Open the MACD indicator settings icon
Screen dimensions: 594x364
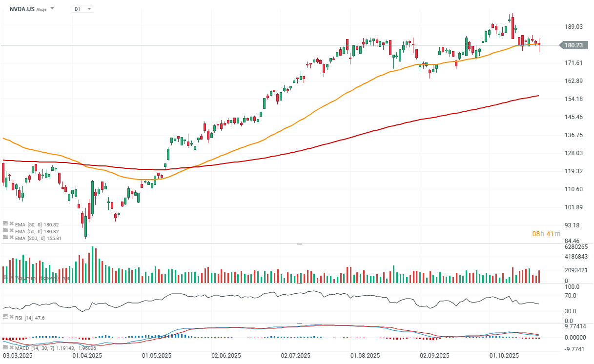[5, 347]
